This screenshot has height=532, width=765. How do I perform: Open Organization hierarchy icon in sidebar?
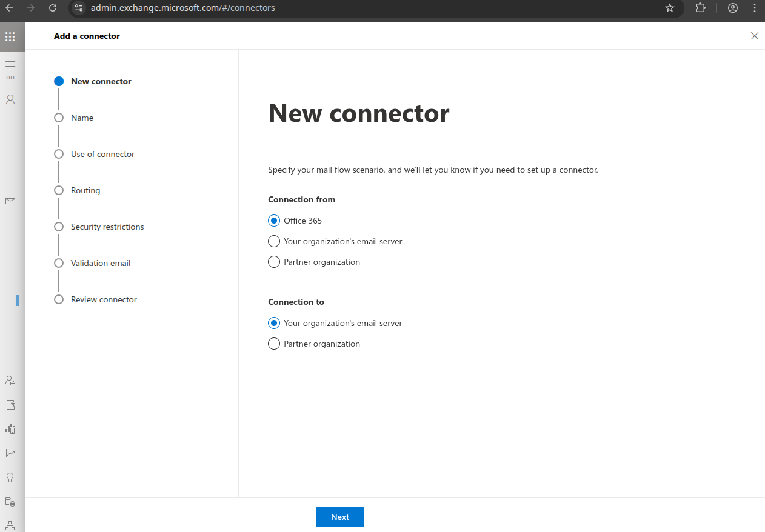10,525
